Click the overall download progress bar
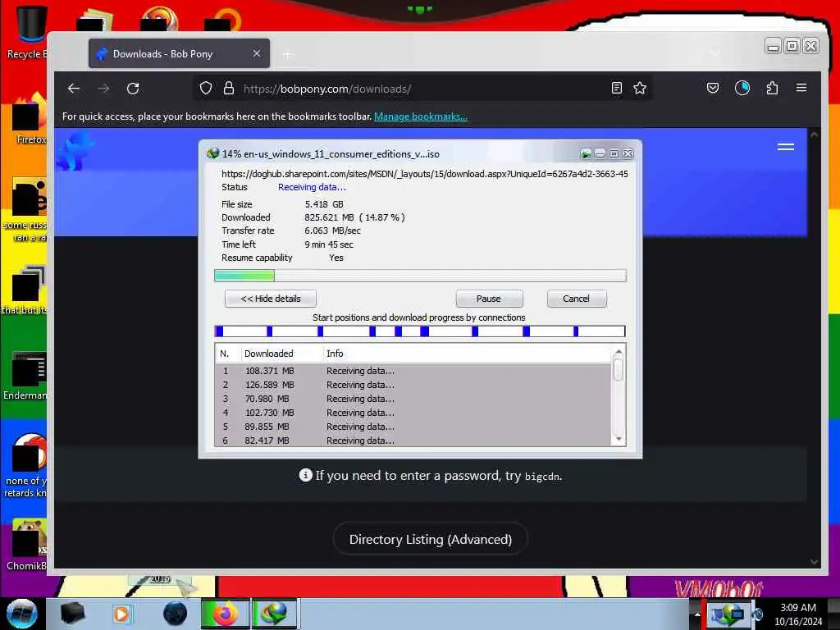This screenshot has width=840, height=630. (x=420, y=276)
